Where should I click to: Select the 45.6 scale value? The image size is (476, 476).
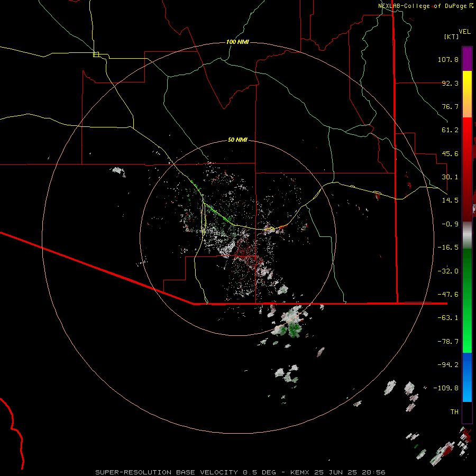[450, 153]
